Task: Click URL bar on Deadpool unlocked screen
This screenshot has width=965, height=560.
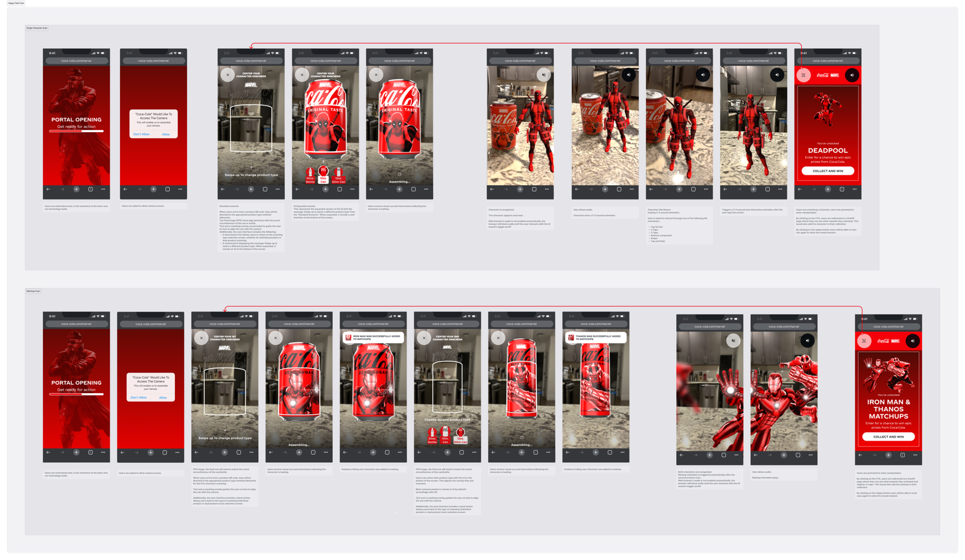Action: click(828, 61)
